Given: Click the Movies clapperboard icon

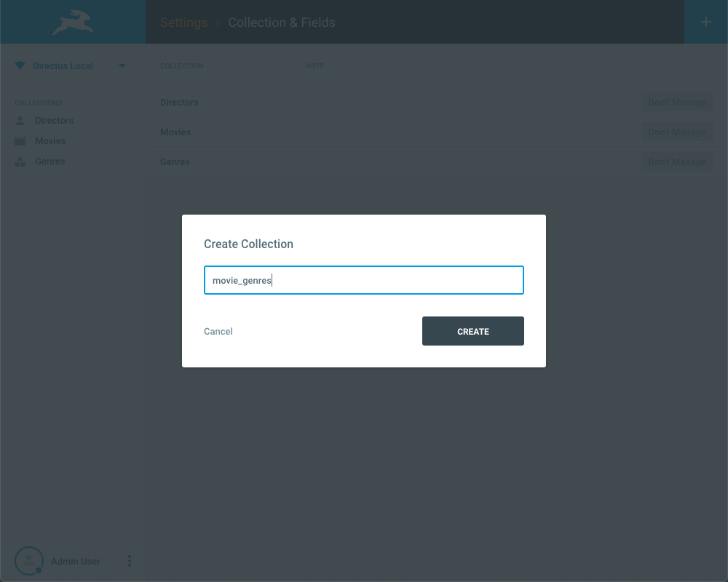Looking at the screenshot, I should click(x=20, y=140).
